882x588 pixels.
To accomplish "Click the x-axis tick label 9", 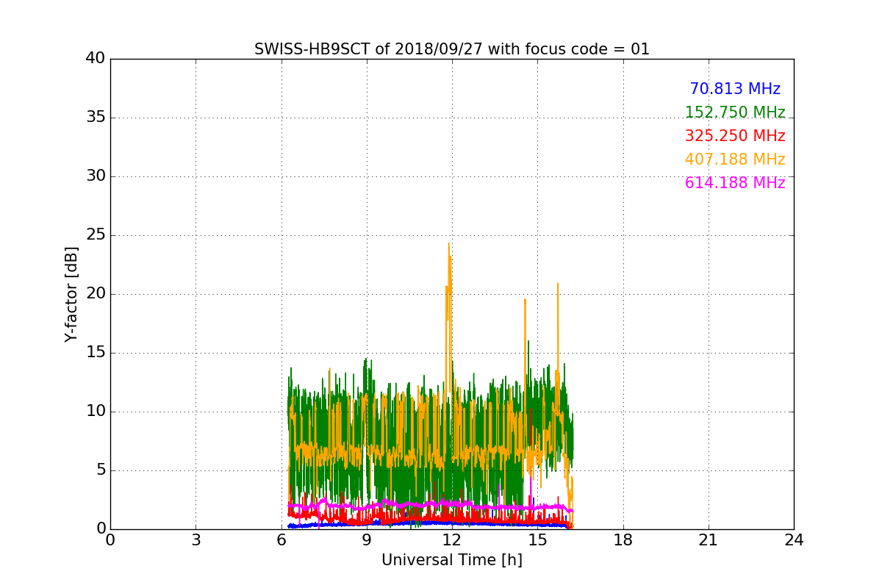I will [x=367, y=540].
